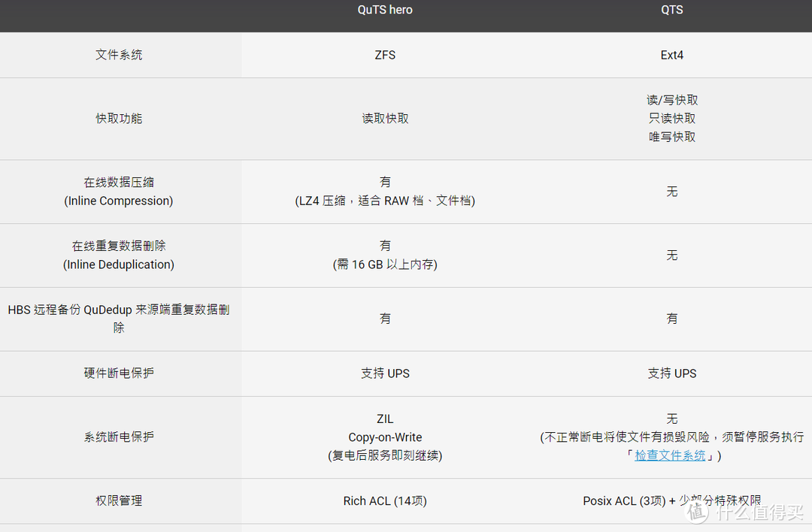
Task: Click the Rich ACL (14项) cell
Action: (x=385, y=500)
